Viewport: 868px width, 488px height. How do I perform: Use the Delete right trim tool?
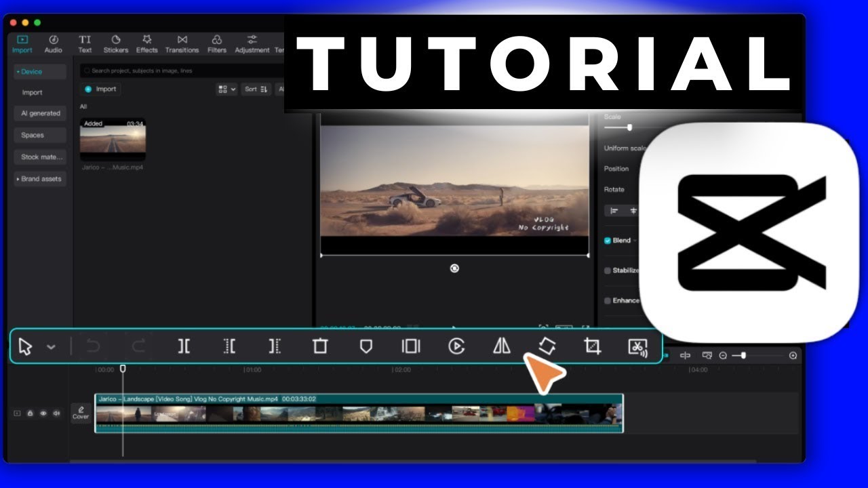(x=275, y=346)
